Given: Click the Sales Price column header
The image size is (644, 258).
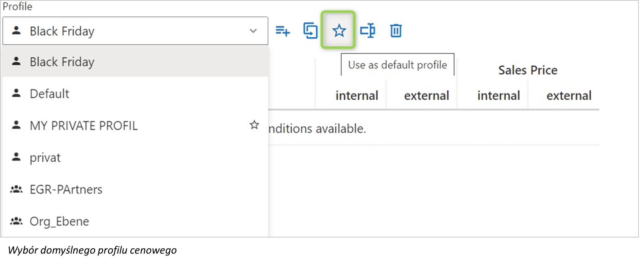Looking at the screenshot, I should (528, 70).
